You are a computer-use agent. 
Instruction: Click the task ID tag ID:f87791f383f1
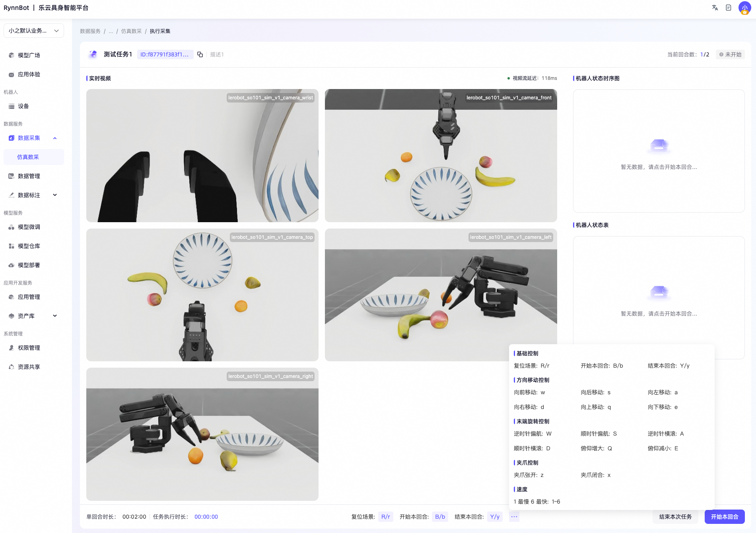165,54
